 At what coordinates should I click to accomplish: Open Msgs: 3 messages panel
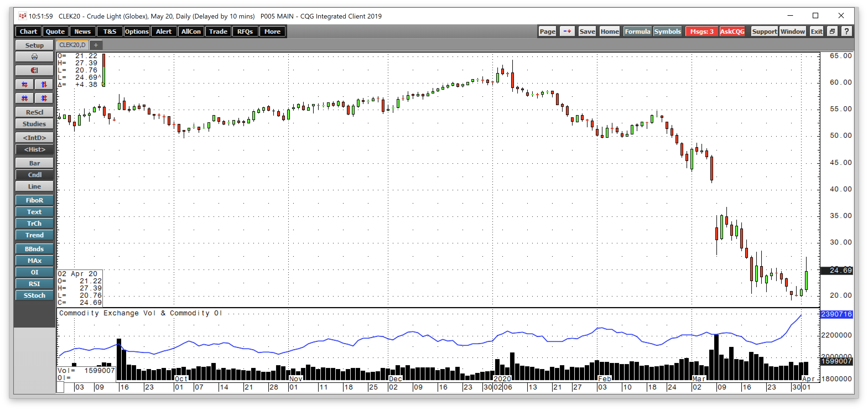701,31
